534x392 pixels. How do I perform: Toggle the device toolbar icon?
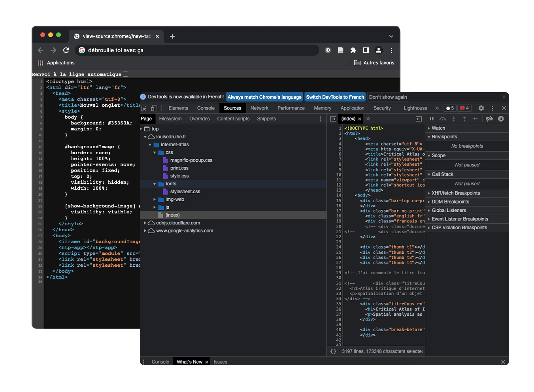point(154,108)
